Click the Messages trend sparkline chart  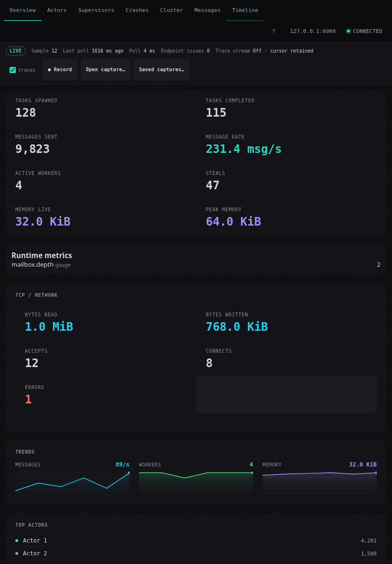pyautogui.click(x=72, y=483)
